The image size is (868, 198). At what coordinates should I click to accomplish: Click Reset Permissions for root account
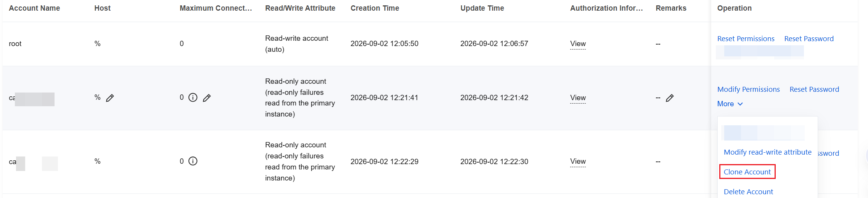click(x=746, y=38)
